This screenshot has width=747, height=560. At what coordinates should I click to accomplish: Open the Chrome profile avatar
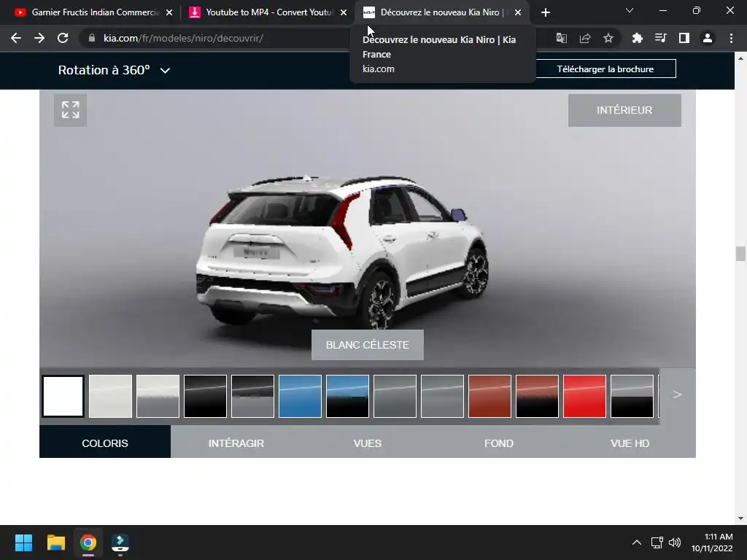[708, 38]
